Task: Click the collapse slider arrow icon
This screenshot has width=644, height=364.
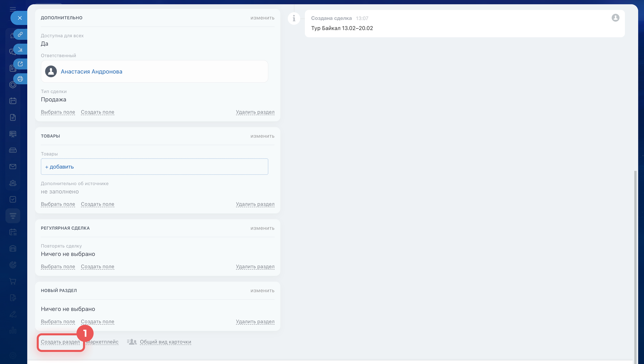Action: (20, 49)
